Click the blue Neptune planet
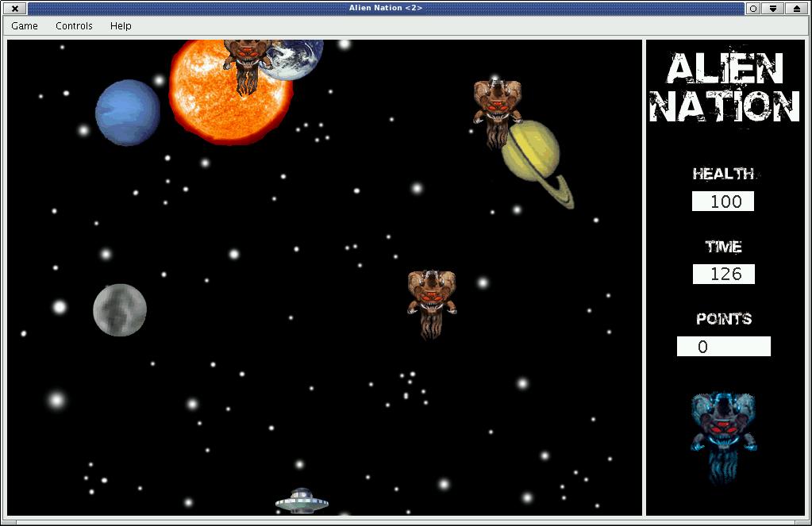The width and height of the screenshot is (812, 526). (127, 113)
